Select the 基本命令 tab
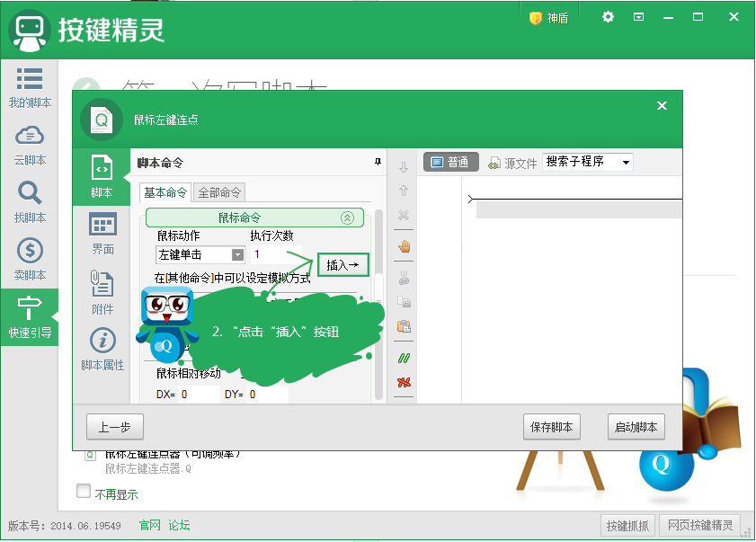756x542 pixels. pyautogui.click(x=166, y=192)
